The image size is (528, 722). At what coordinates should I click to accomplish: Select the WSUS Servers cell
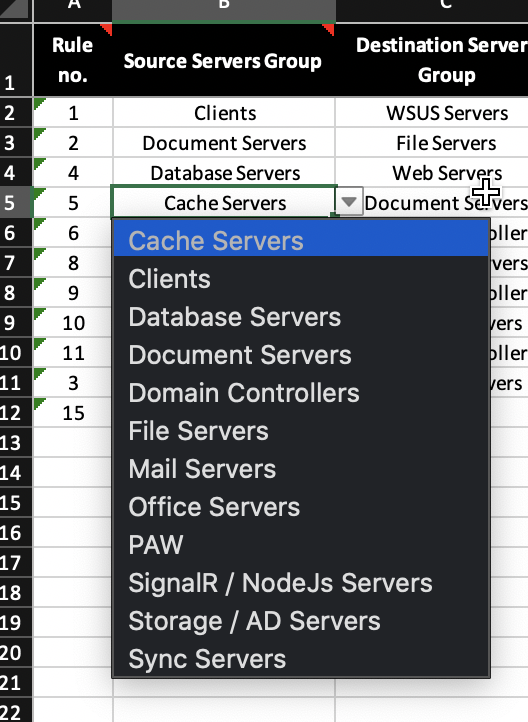coord(432,112)
